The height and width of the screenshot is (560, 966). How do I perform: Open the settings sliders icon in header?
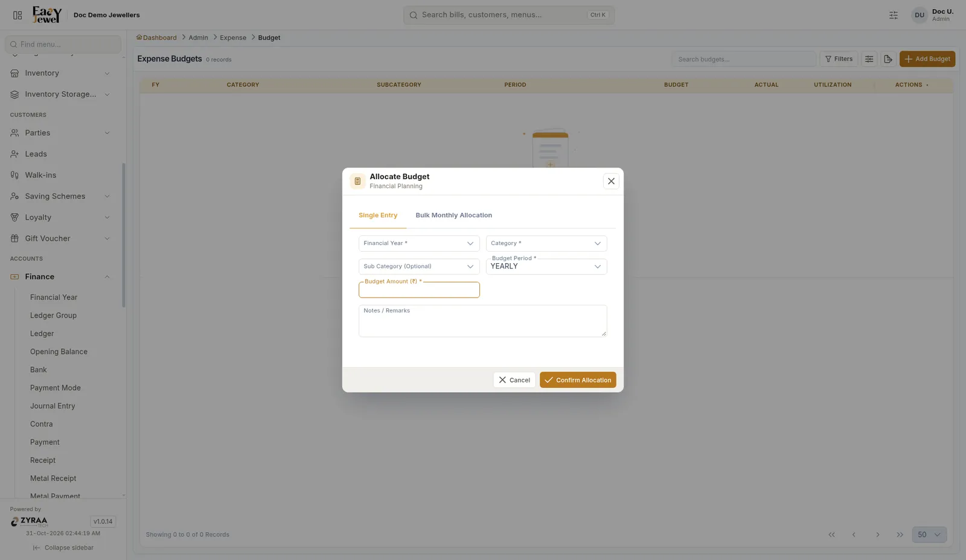[x=894, y=15]
